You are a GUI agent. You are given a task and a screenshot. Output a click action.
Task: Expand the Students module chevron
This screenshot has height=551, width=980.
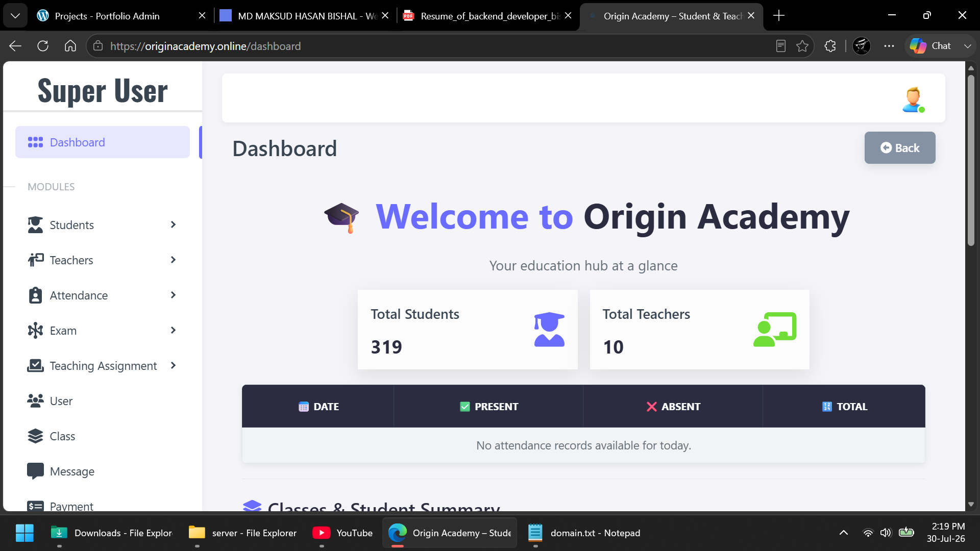[173, 224]
